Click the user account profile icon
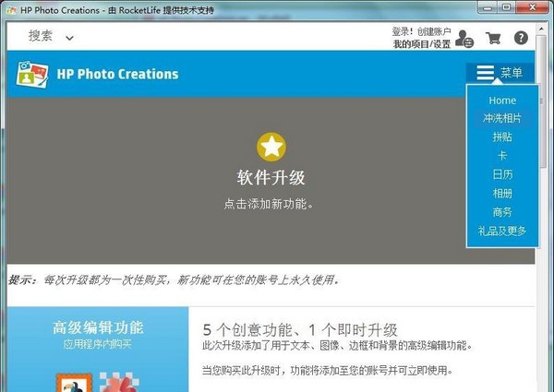Image resolution: width=554 pixels, height=392 pixels. pyautogui.click(x=464, y=39)
